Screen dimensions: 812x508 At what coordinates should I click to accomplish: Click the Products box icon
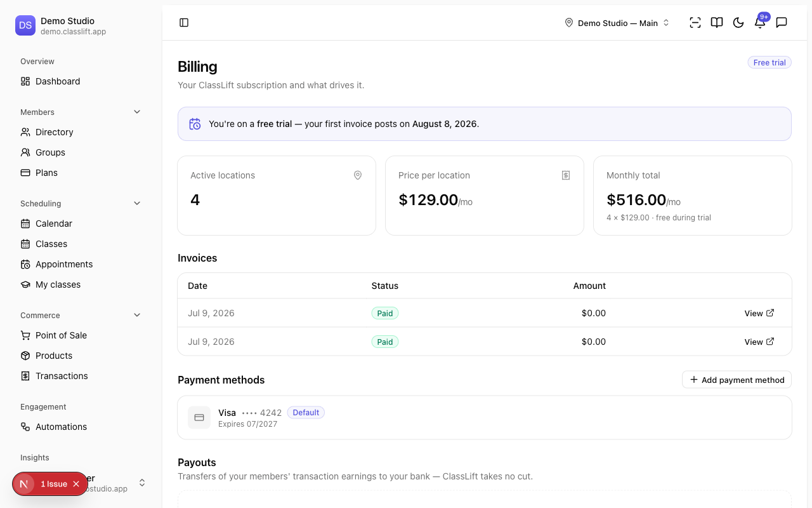click(25, 356)
